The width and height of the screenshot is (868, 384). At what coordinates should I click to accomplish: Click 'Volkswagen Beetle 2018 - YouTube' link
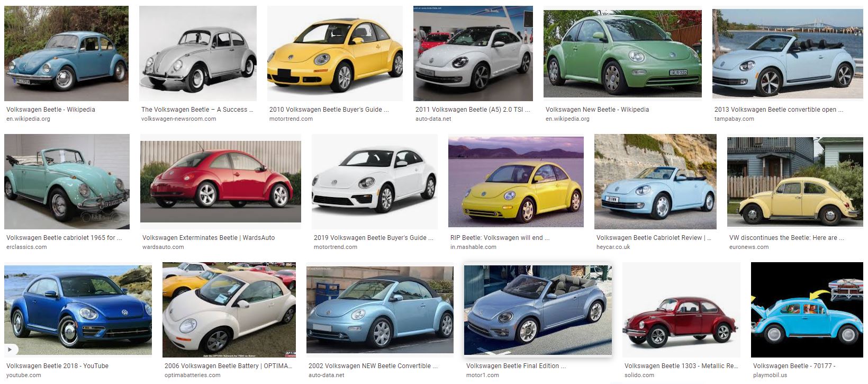point(57,366)
